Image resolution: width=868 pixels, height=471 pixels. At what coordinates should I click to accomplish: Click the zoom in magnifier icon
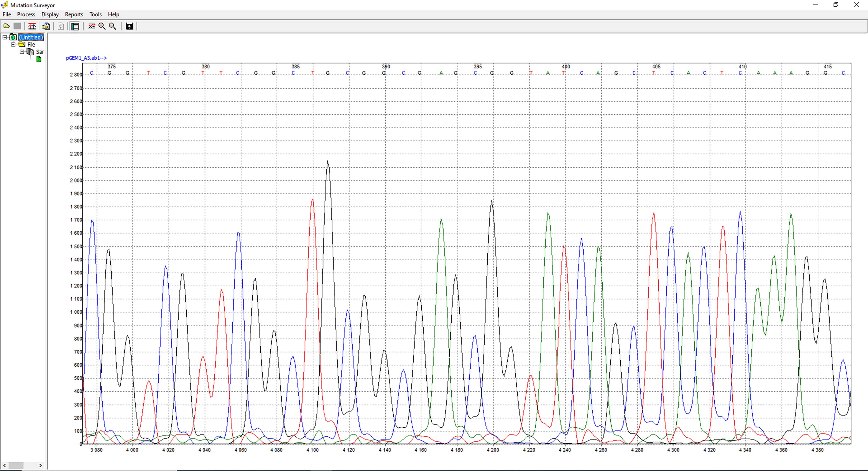(x=102, y=26)
